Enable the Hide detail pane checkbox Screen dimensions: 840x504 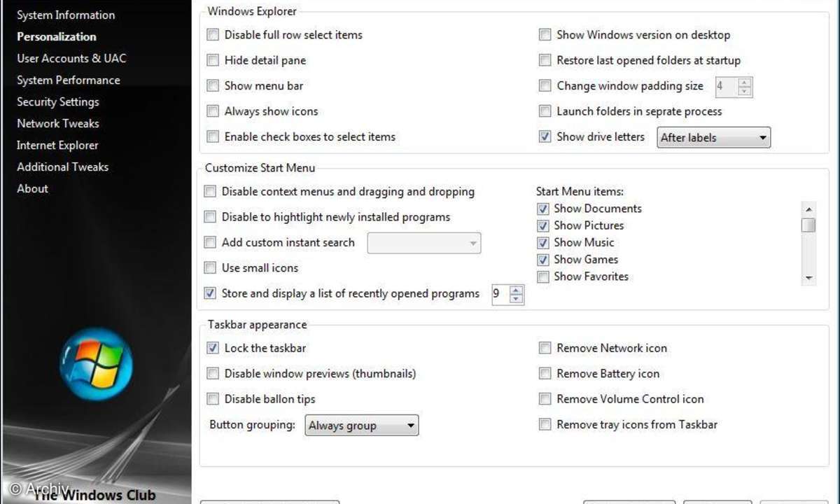pos(213,61)
